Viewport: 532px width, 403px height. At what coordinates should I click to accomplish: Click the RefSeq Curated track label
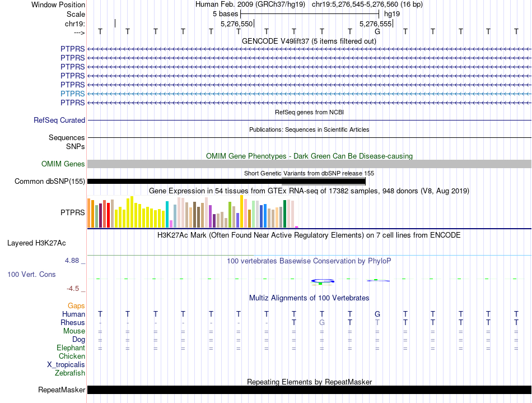pyautogui.click(x=59, y=120)
